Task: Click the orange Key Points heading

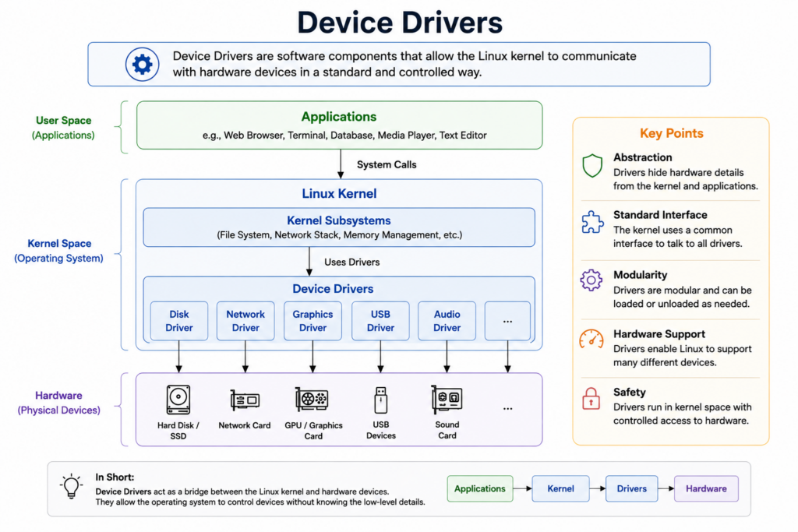Action: 671,133
